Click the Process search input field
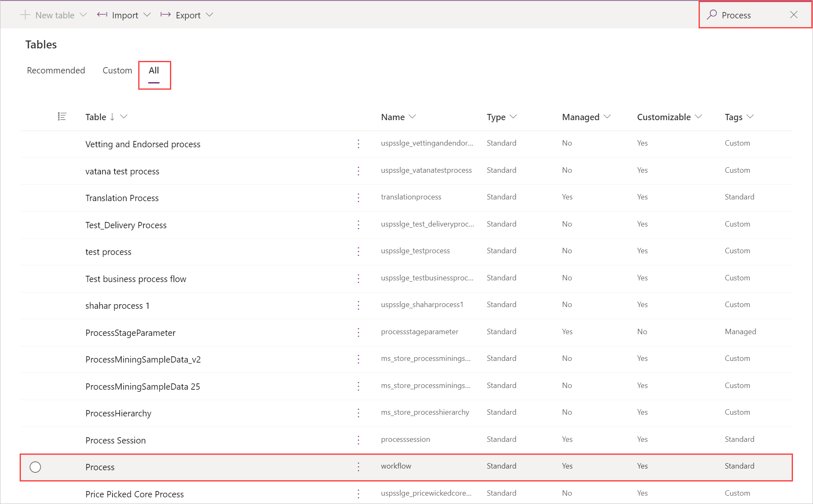 (750, 15)
